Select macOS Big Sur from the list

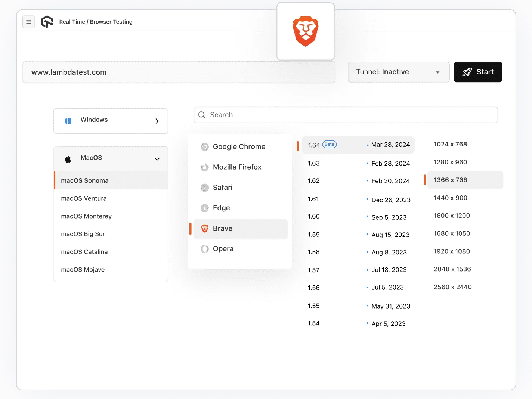[x=83, y=234]
